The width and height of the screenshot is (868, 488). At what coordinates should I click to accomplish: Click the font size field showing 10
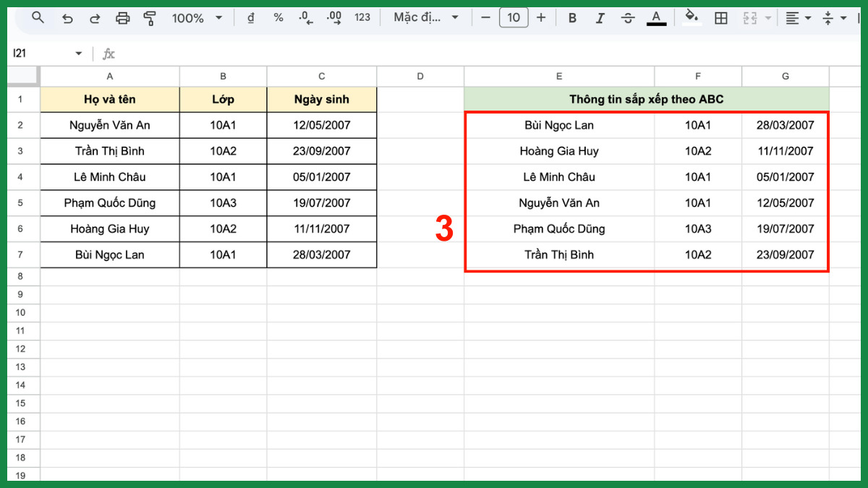click(x=514, y=18)
